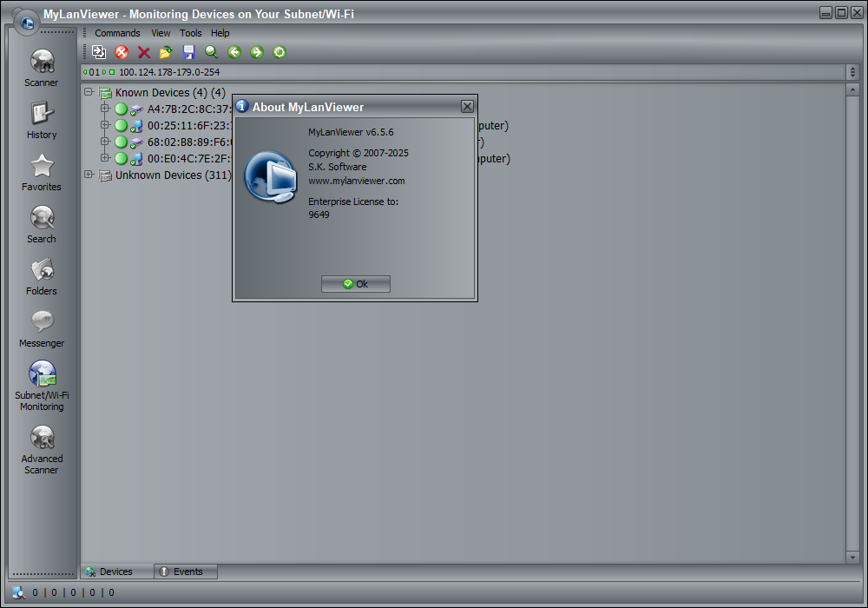Expand the Unknown Devices (311) group
Viewport: 868px width, 608px height.
tap(89, 174)
